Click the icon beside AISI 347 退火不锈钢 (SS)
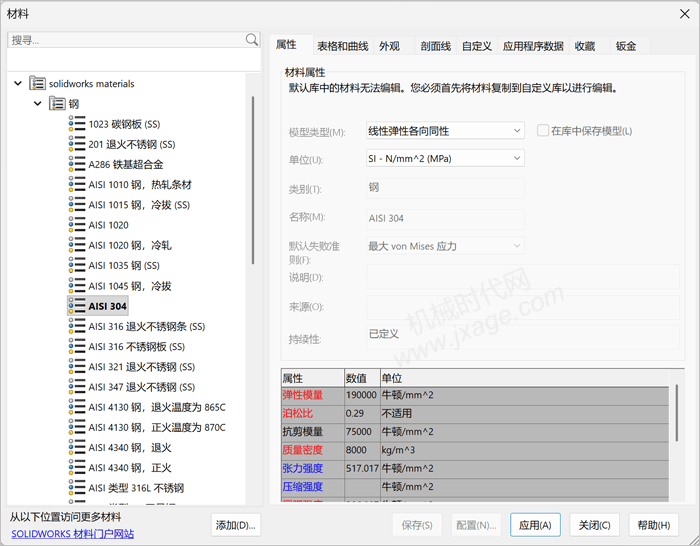Screen dimensions: 700x546 point(77,387)
